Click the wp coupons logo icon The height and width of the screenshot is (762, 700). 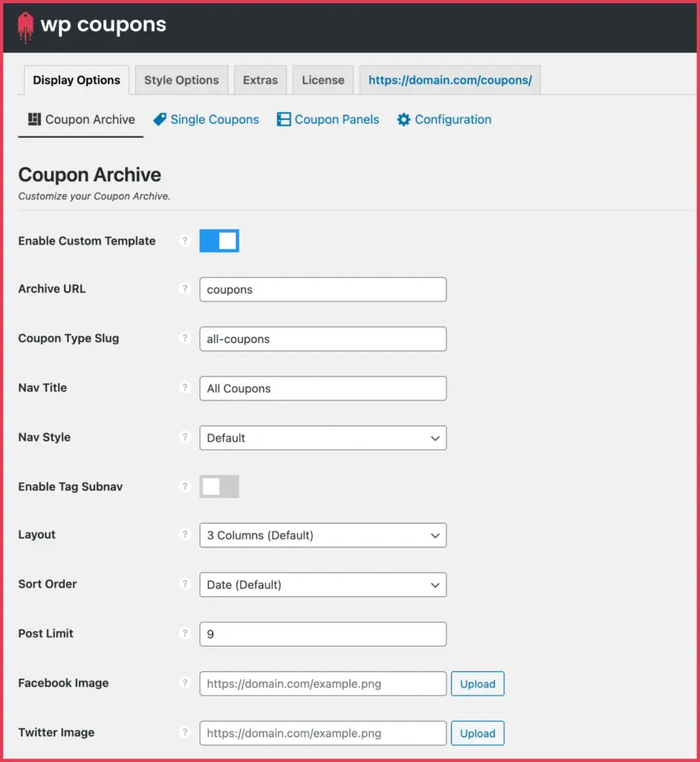click(x=25, y=26)
